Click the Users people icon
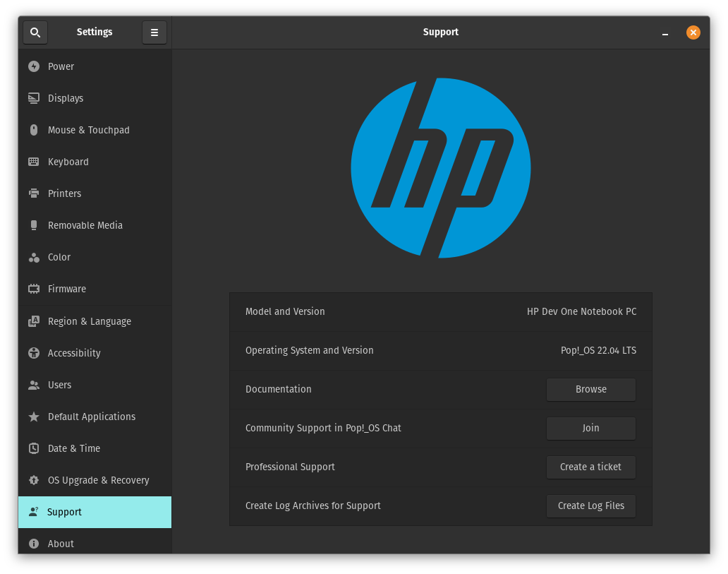The height and width of the screenshot is (574, 728). 34,385
